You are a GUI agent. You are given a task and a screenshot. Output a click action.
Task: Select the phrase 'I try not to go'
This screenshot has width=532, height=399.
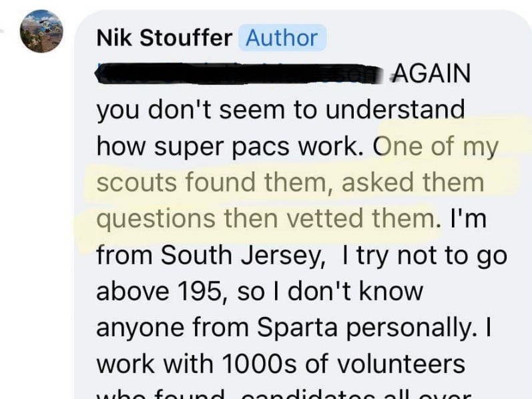[425, 256]
